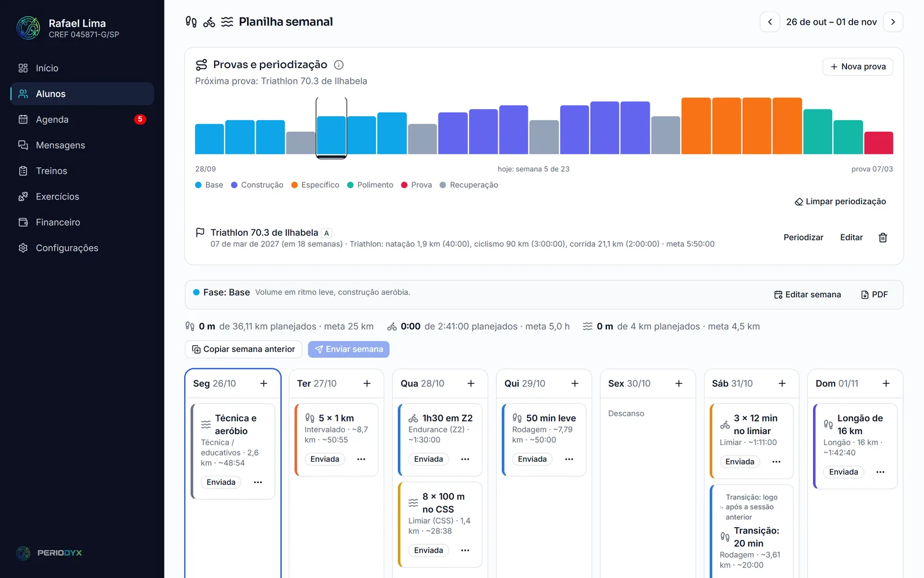Select the red Prova week bar

(x=878, y=143)
